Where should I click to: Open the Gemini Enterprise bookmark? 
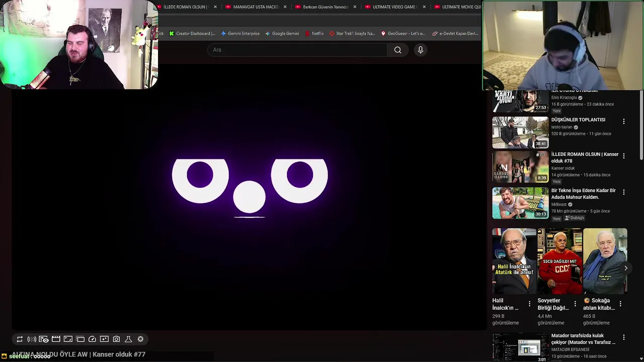pyautogui.click(x=240, y=34)
